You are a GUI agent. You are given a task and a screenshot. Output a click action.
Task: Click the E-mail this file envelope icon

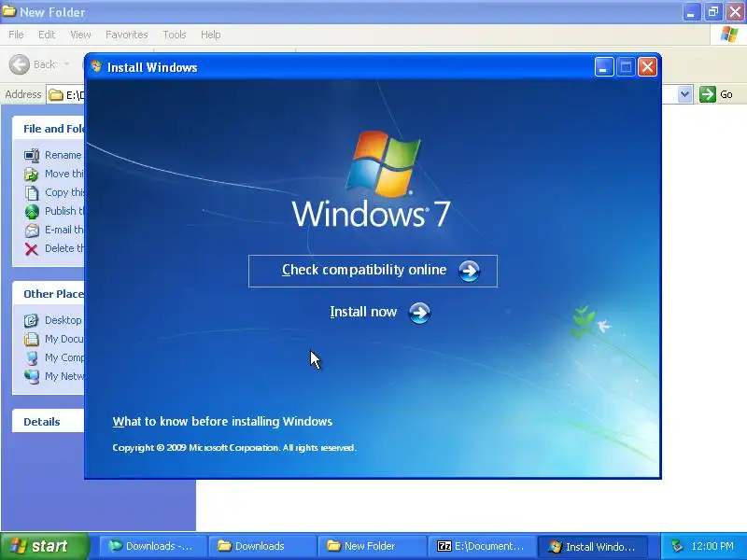coord(32,230)
